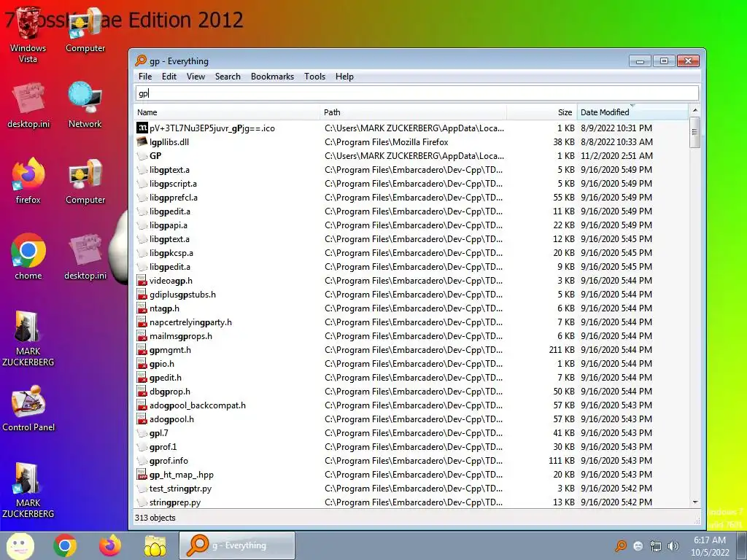This screenshot has height=560, width=747.
Task: Sort results by Size column header
Action: point(542,112)
